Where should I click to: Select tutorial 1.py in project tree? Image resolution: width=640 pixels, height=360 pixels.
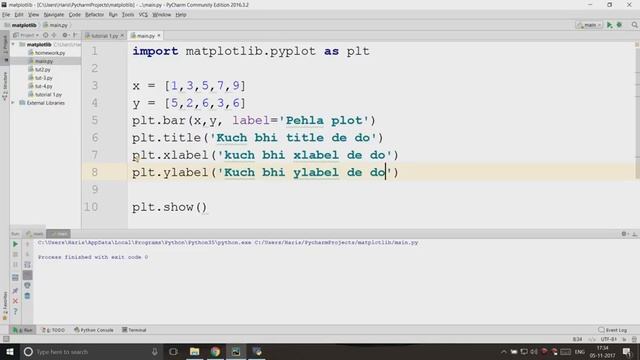45,94
